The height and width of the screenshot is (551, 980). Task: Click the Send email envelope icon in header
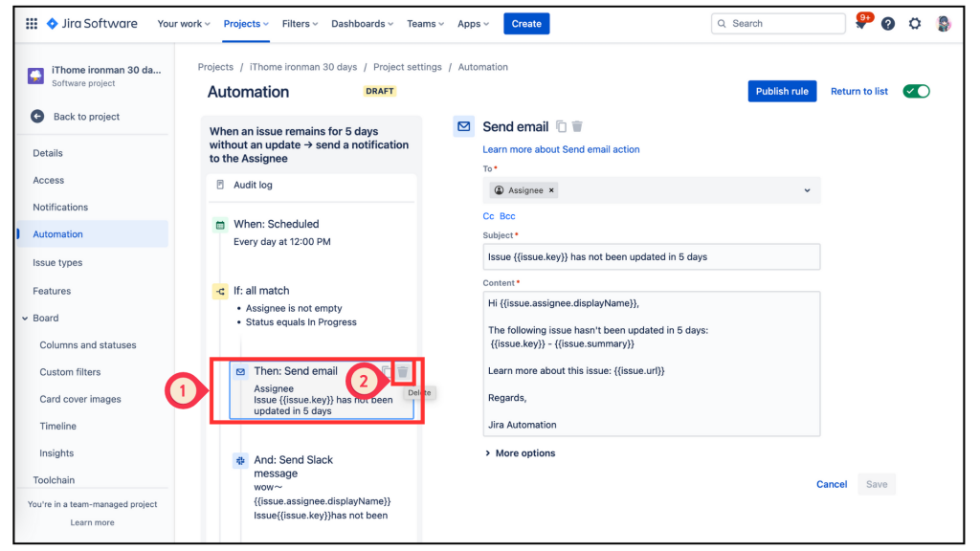pyautogui.click(x=464, y=127)
